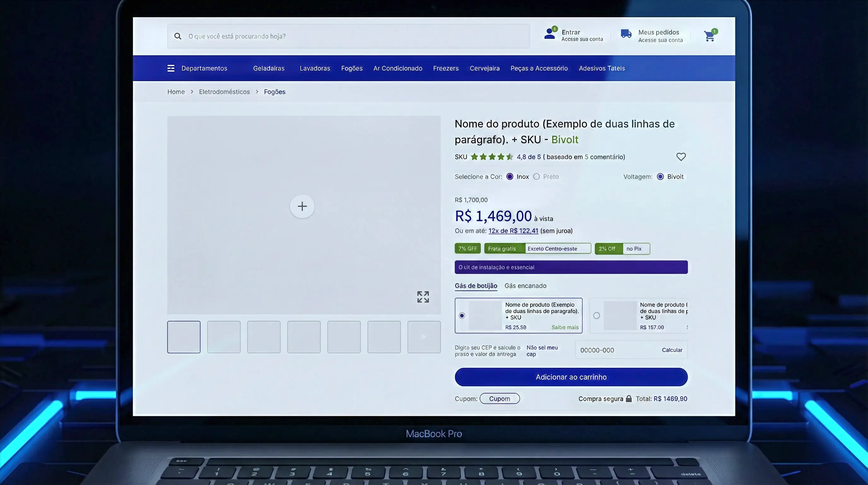Open the Fogões category in the navigation
Screen dimensions: 868x485
[x=352, y=68]
